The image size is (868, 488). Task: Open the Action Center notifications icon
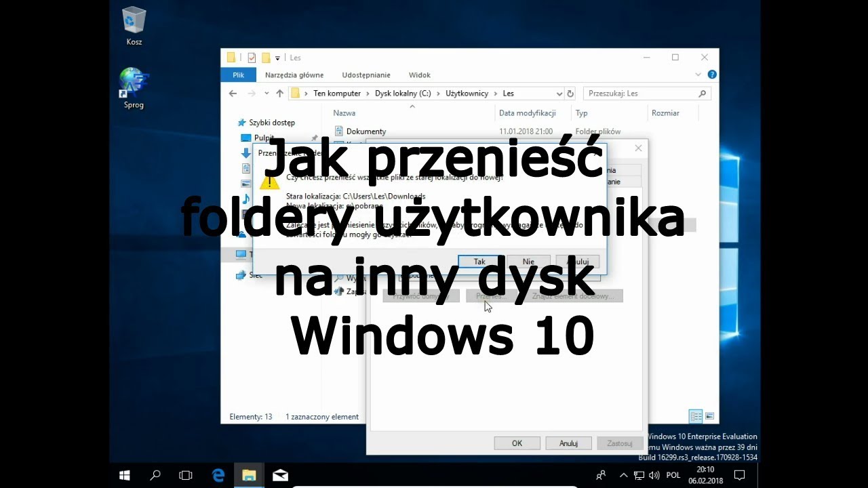pyautogui.click(x=740, y=476)
